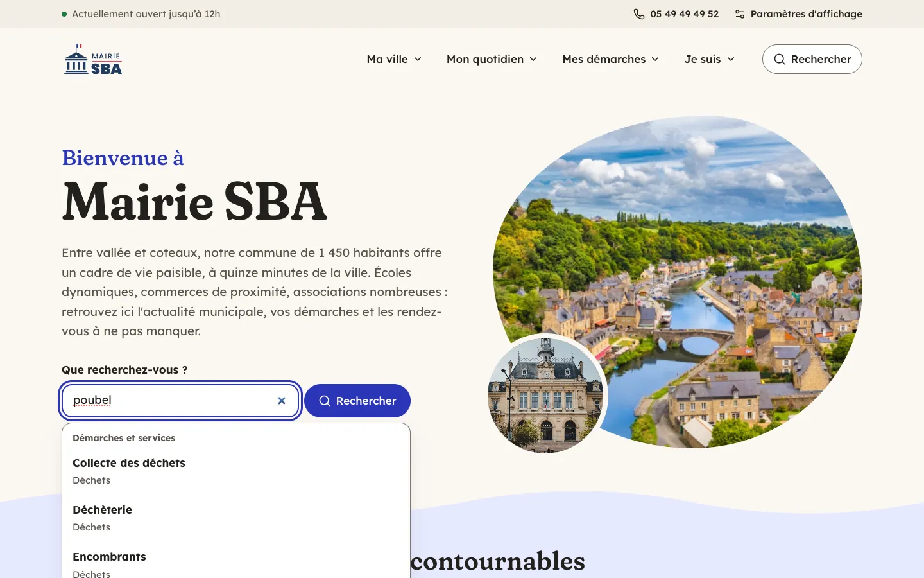The height and width of the screenshot is (578, 924).
Task: Click the Mairie SBA logo
Action: pyautogui.click(x=93, y=59)
